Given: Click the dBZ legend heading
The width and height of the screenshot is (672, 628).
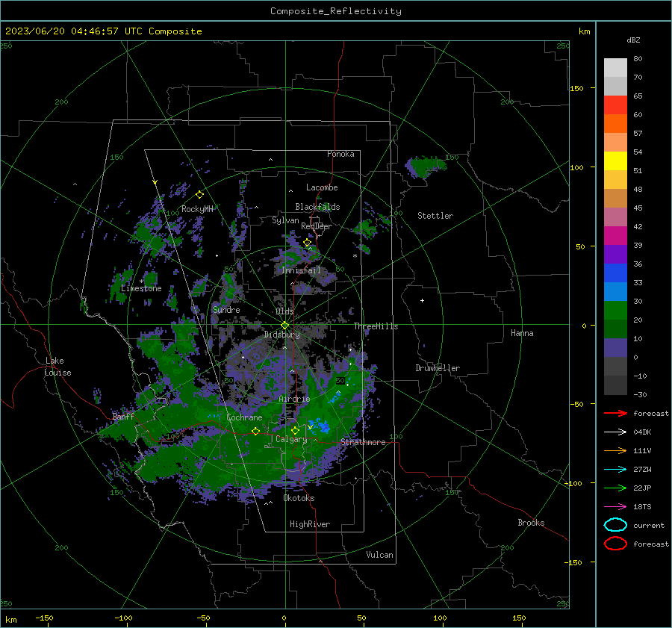Looking at the screenshot, I should pos(633,40).
